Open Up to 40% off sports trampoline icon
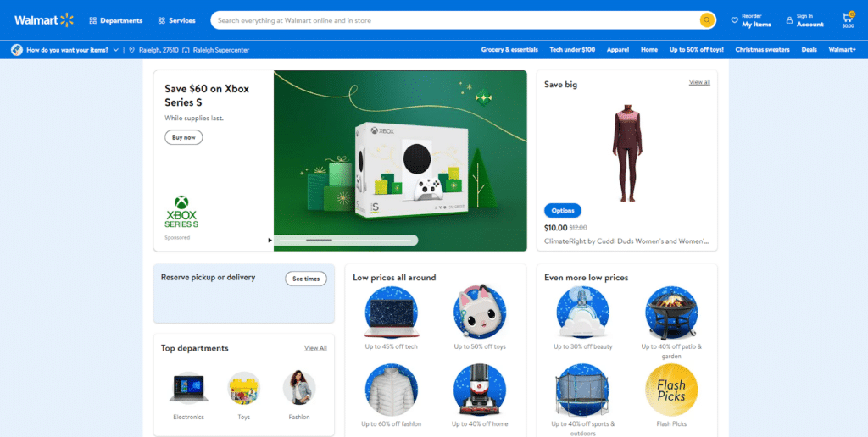Image resolution: width=868 pixels, height=437 pixels. pyautogui.click(x=582, y=390)
